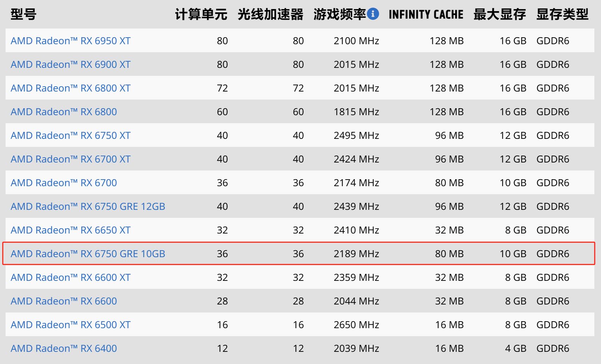Open AMD Radeon RX 6800 XT link

pos(71,88)
